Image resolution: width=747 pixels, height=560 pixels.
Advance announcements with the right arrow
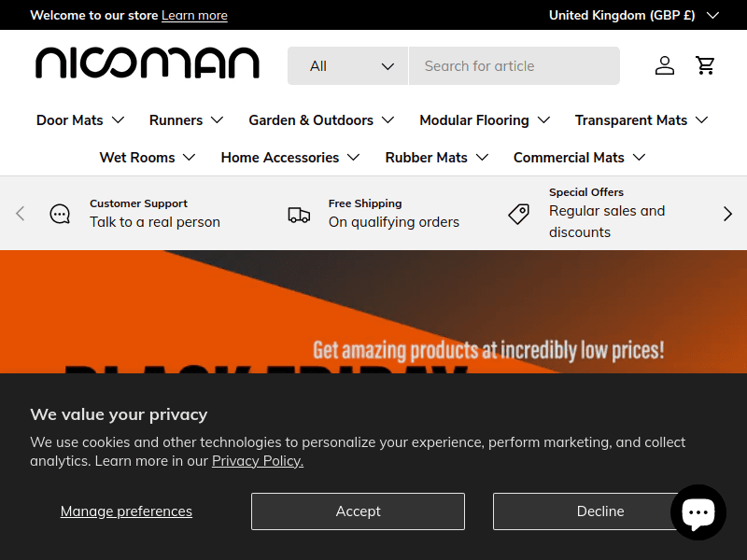pyautogui.click(x=727, y=213)
